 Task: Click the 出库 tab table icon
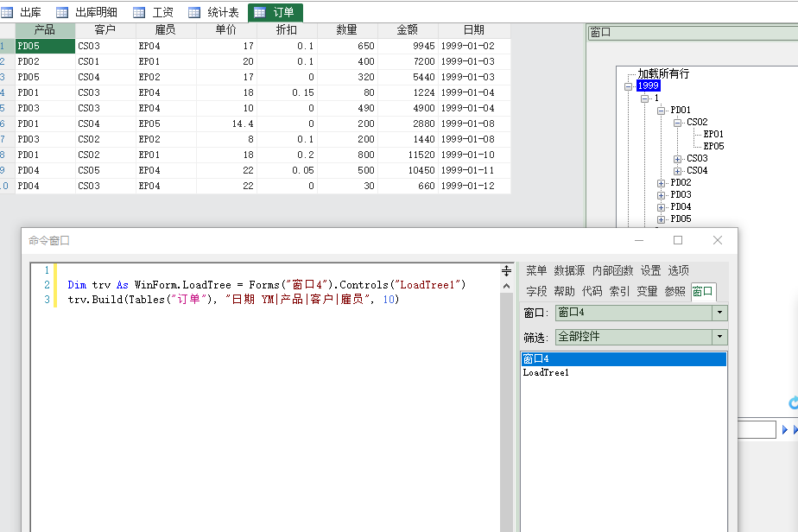[x=7, y=12]
